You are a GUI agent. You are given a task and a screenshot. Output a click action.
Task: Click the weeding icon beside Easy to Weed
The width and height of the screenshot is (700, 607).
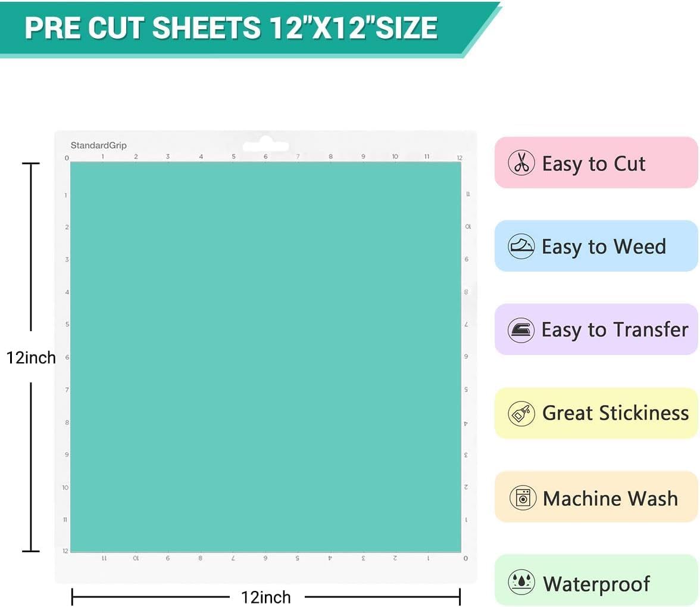[521, 246]
